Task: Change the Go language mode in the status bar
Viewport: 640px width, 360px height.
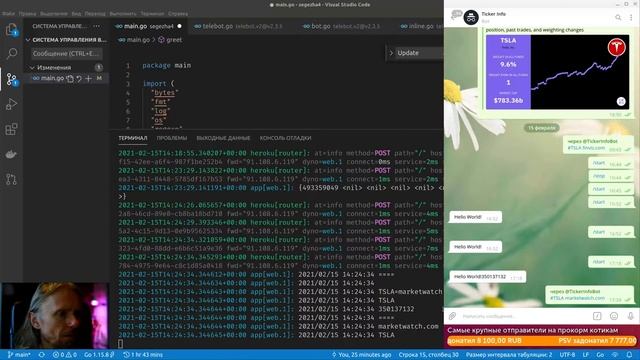Action: tap(600, 355)
